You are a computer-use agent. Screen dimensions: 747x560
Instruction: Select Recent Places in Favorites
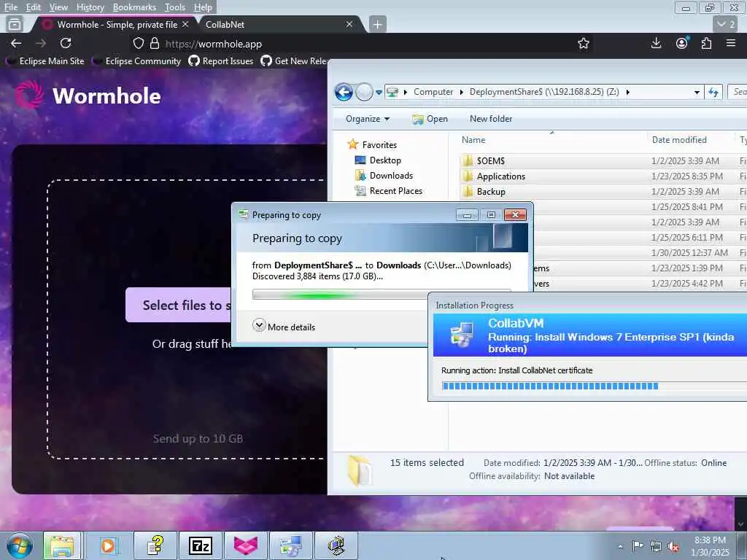point(388,190)
